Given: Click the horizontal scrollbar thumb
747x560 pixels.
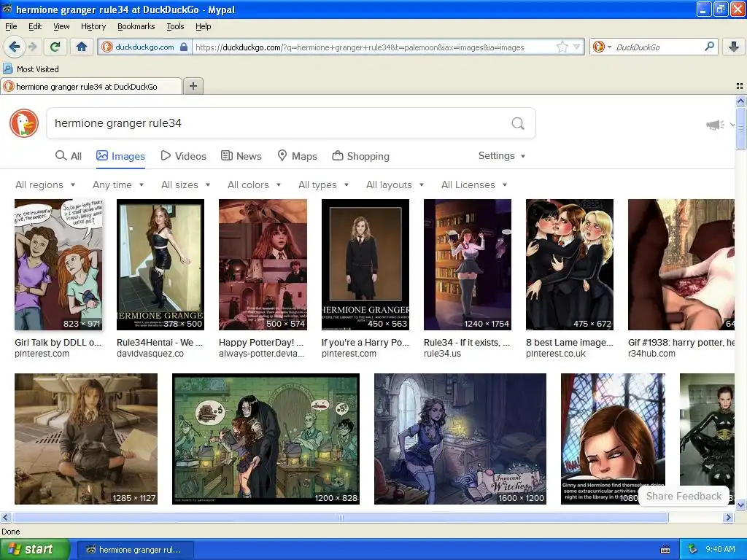Looking at the screenshot, I should (x=341, y=517).
